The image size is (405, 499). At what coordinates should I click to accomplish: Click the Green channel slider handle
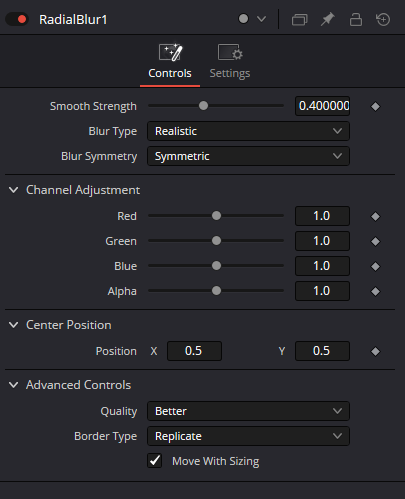(216, 241)
